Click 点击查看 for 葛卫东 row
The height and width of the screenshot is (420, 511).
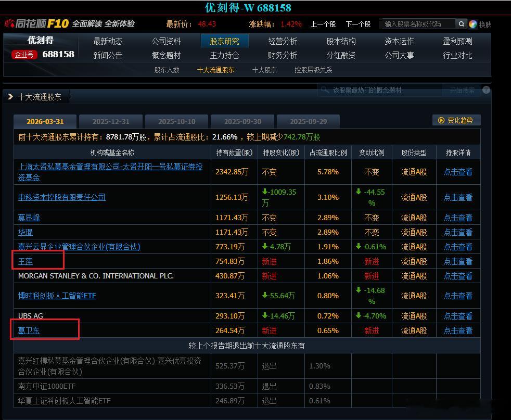coord(458,330)
